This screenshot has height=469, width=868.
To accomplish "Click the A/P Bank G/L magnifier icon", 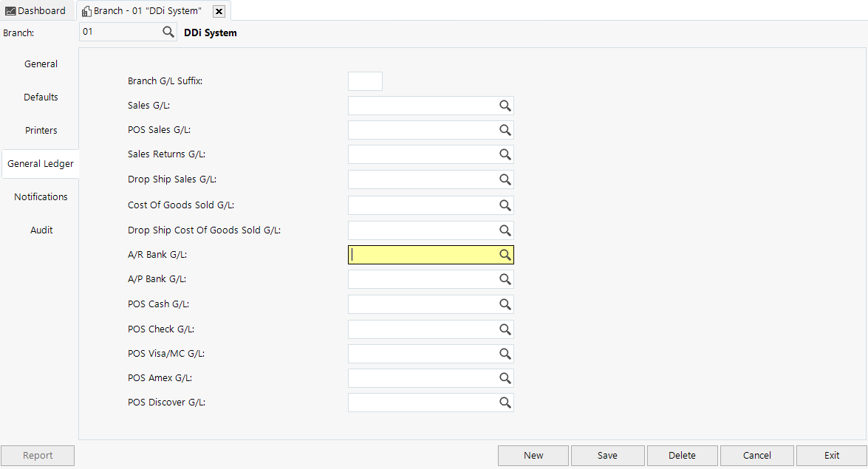I will pyautogui.click(x=505, y=279).
